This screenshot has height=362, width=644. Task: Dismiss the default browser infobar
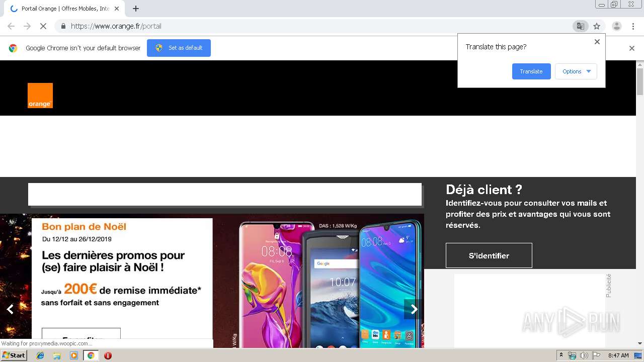(632, 48)
